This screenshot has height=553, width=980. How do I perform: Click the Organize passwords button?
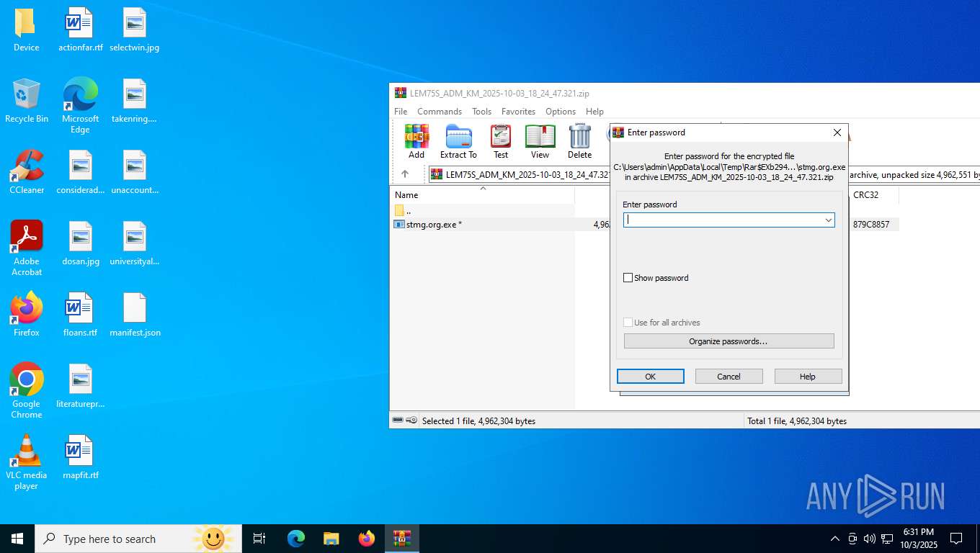729,341
